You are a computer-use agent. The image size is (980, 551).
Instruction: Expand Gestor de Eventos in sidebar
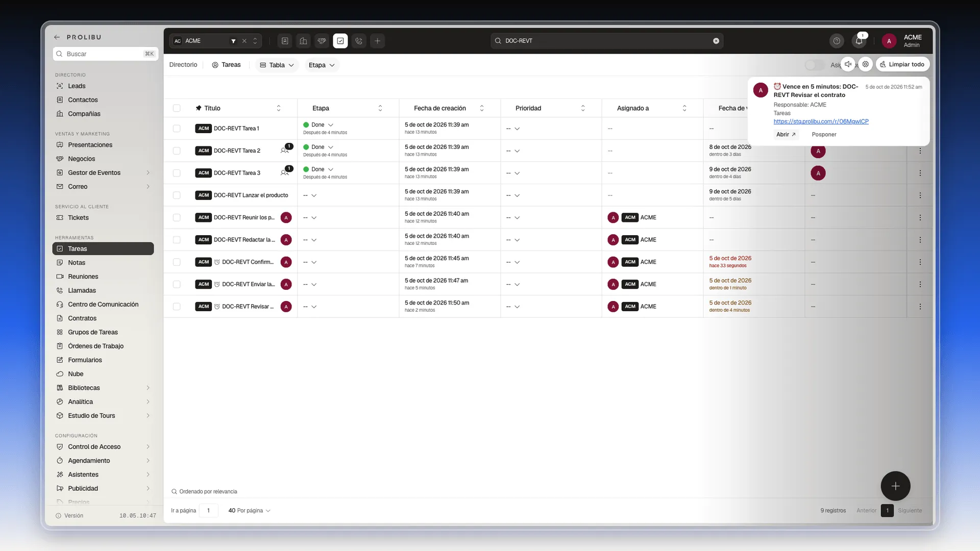(x=148, y=172)
